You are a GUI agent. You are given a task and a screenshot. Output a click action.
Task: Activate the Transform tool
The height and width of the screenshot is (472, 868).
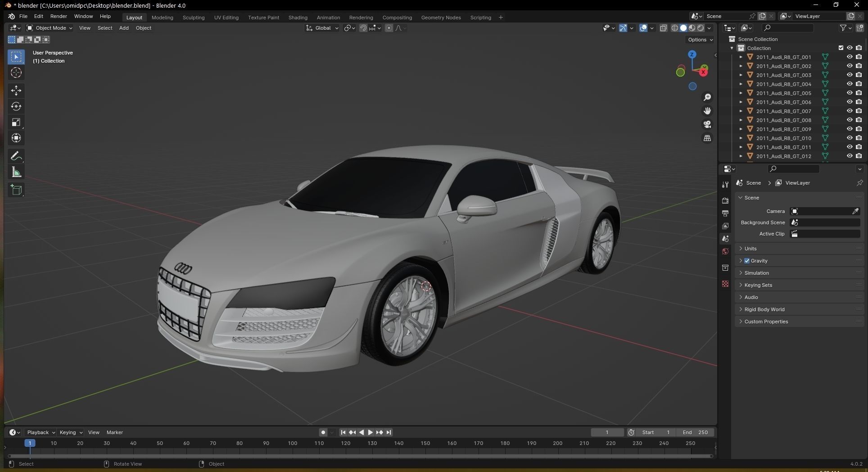pyautogui.click(x=16, y=138)
